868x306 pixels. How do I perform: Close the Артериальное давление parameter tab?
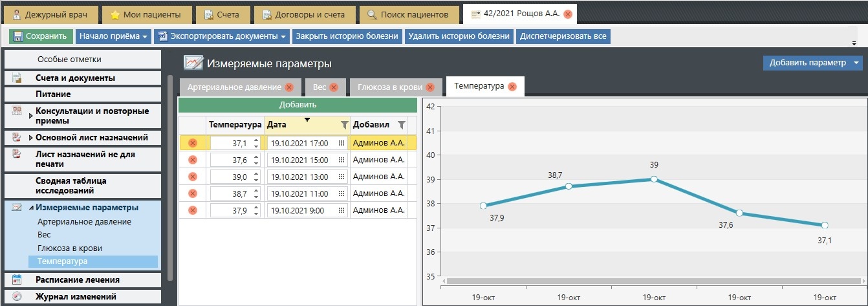pos(289,87)
